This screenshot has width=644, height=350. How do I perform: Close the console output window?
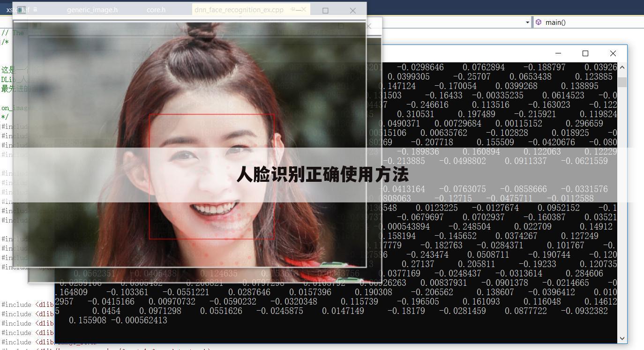click(x=613, y=53)
